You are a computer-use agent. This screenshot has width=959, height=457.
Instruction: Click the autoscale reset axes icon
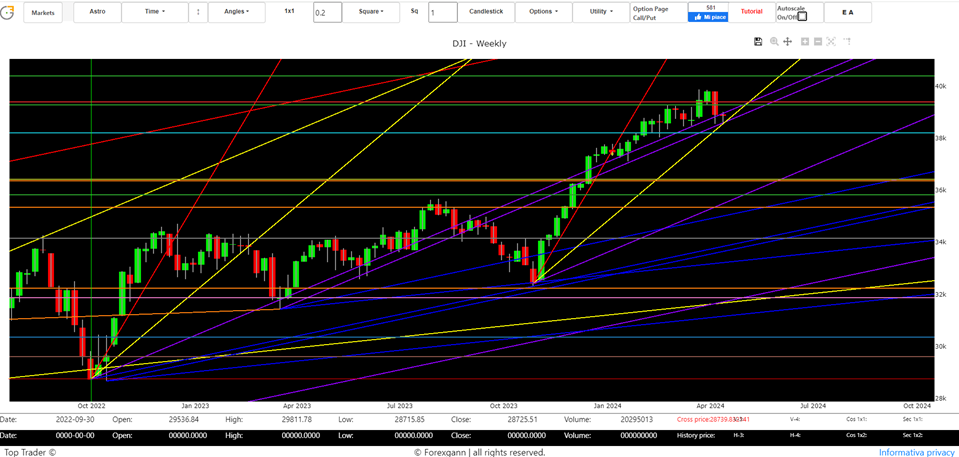pyautogui.click(x=832, y=41)
